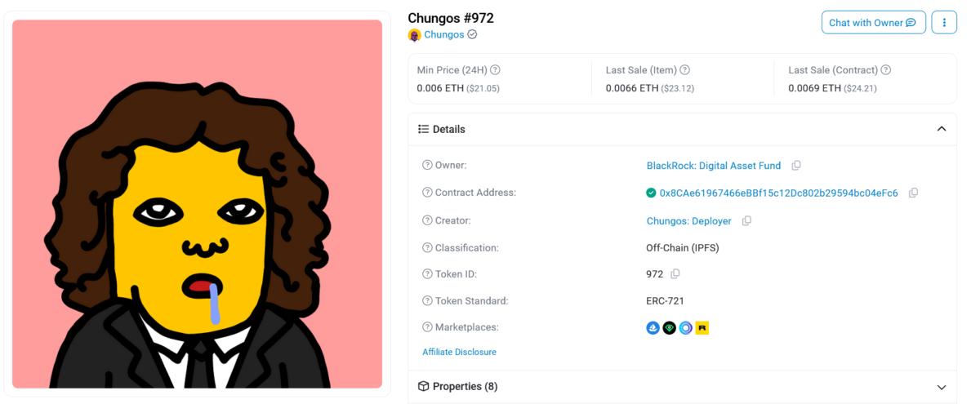Click Chat with Owner button
Viewport: 980px width, 404px height.
[x=873, y=23]
